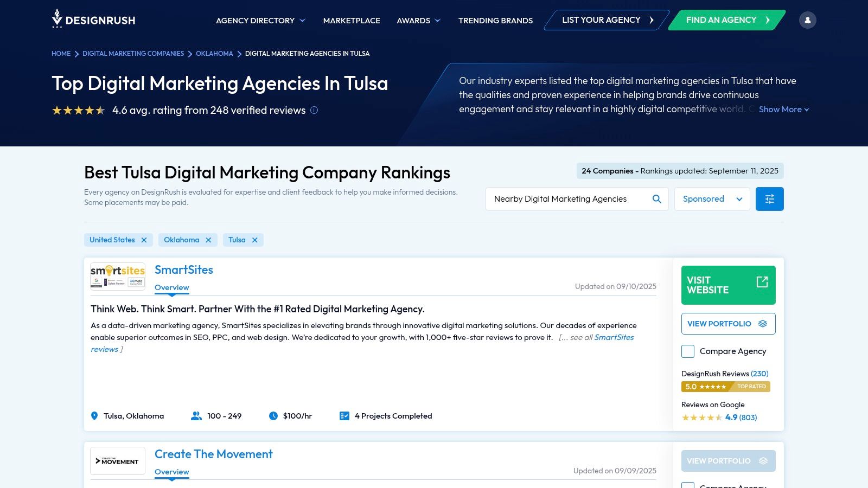Click the Tulsa, Oklahoma location pin icon

tap(94, 416)
